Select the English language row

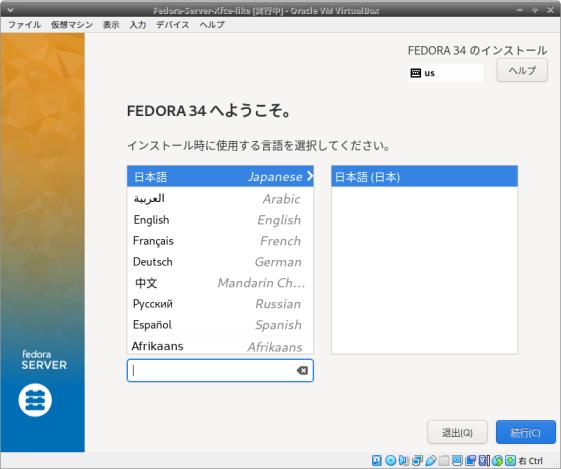(x=220, y=220)
